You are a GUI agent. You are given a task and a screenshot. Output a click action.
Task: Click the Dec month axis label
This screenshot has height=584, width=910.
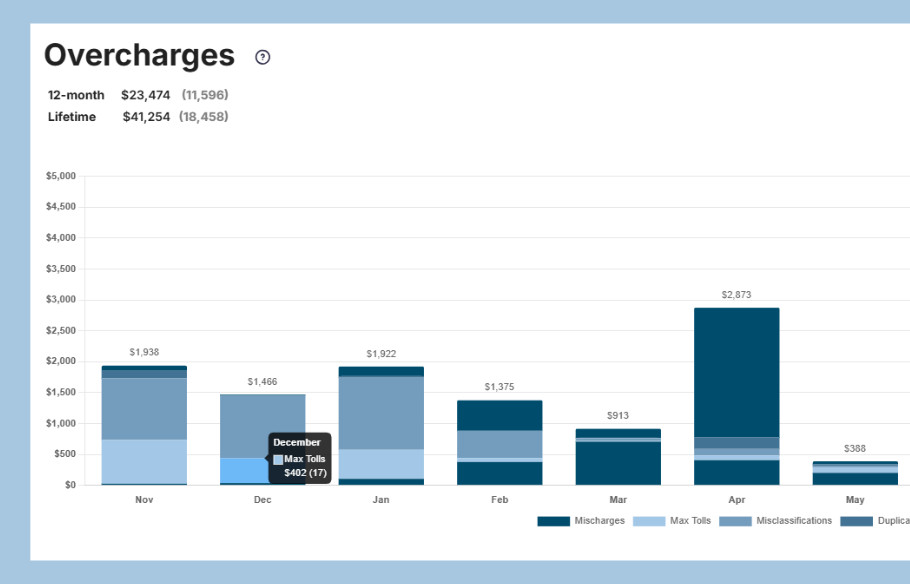coord(262,499)
